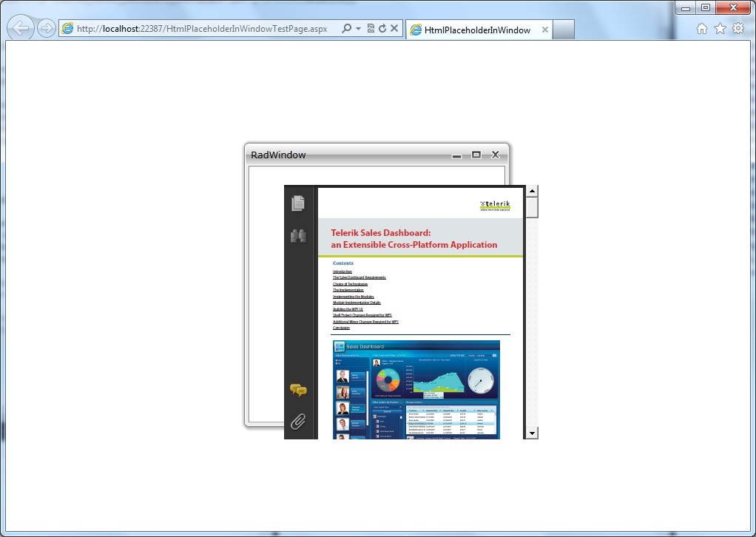Click the PDF scrollbar up arrow

coord(532,190)
